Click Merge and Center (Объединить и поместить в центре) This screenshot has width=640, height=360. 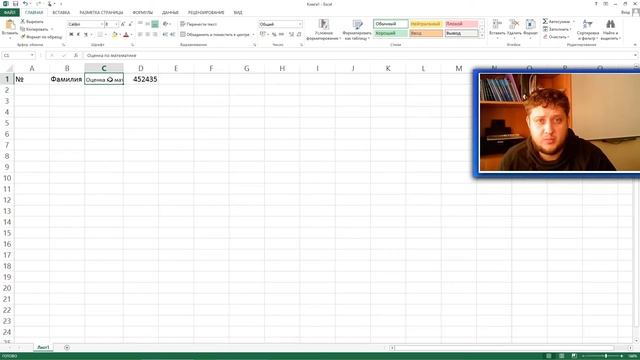[215, 35]
